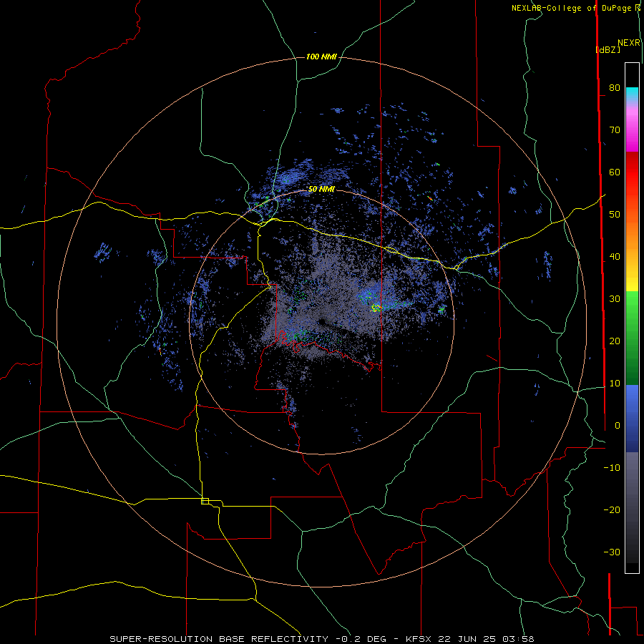The height and width of the screenshot is (644, 644).
Task: Click the 50 NMI range ring label
Action: tap(321, 190)
